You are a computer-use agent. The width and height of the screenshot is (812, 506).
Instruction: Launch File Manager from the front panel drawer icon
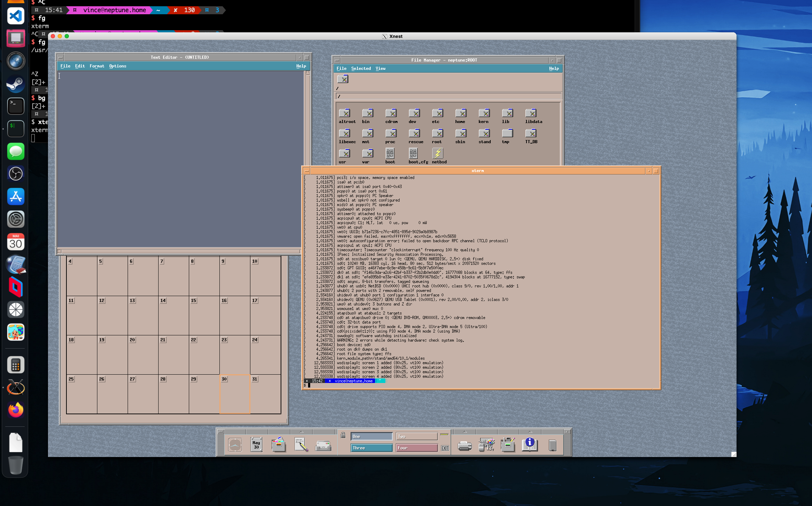point(279,444)
